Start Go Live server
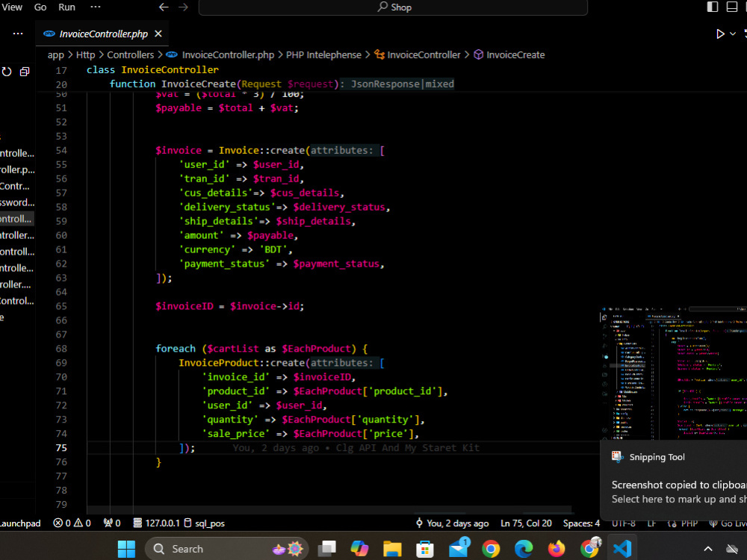 728,523
